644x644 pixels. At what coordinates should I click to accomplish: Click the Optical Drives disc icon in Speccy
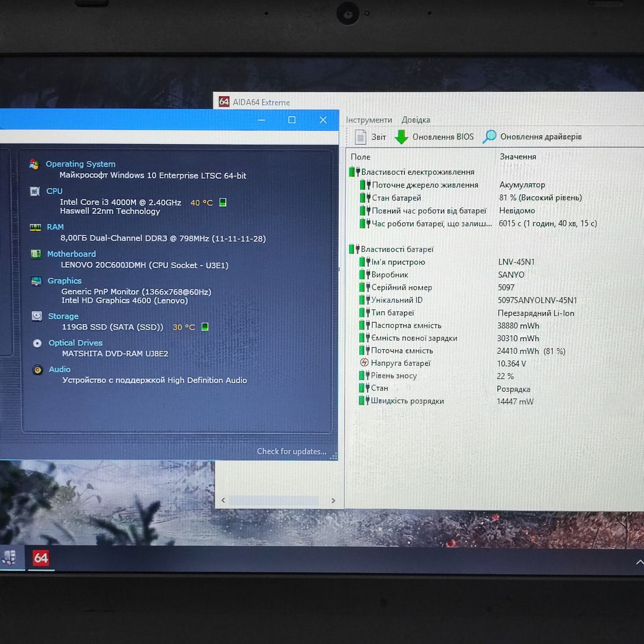[37, 343]
